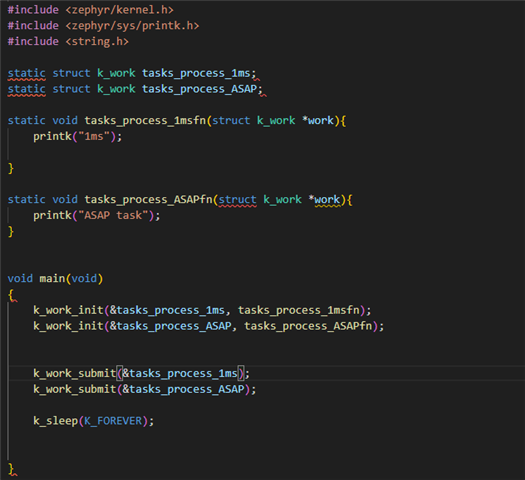525x480 pixels.
Task: Click the yellow-underlined *work parameter
Action: click(x=324, y=199)
